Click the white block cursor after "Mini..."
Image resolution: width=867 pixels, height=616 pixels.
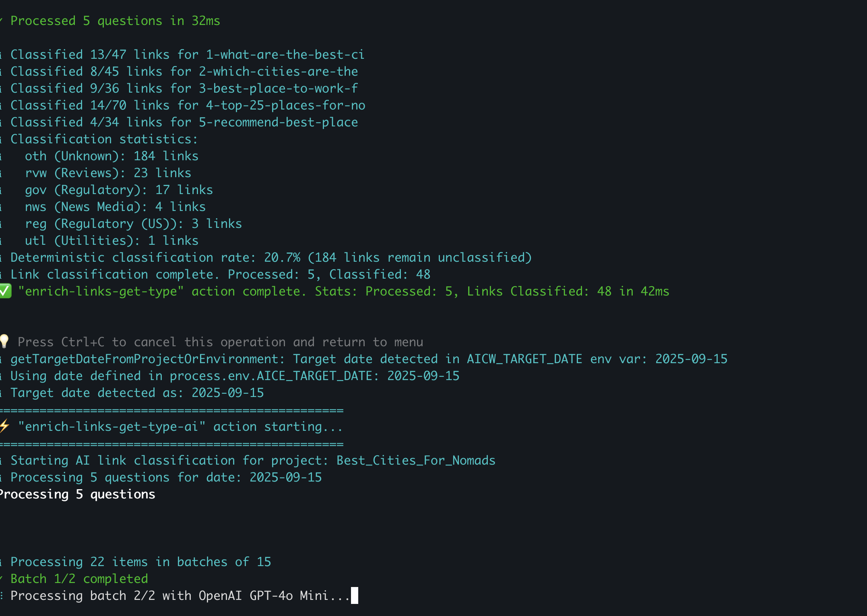click(x=354, y=595)
